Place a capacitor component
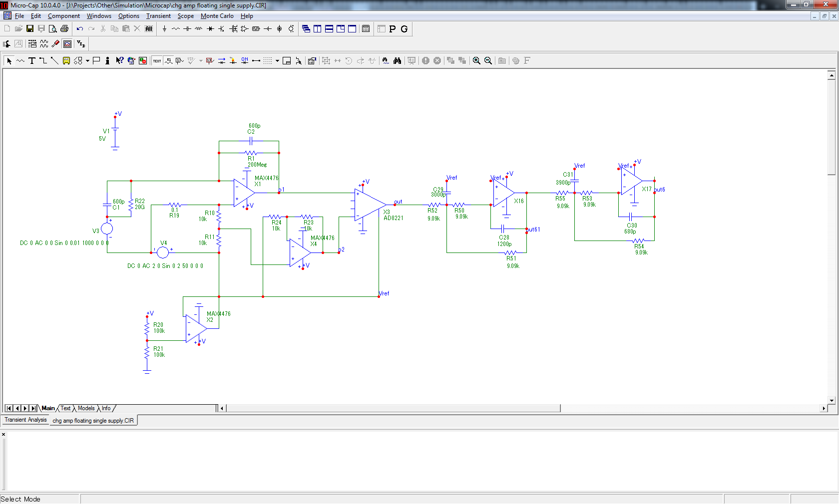The width and height of the screenshot is (839, 504). click(x=187, y=29)
